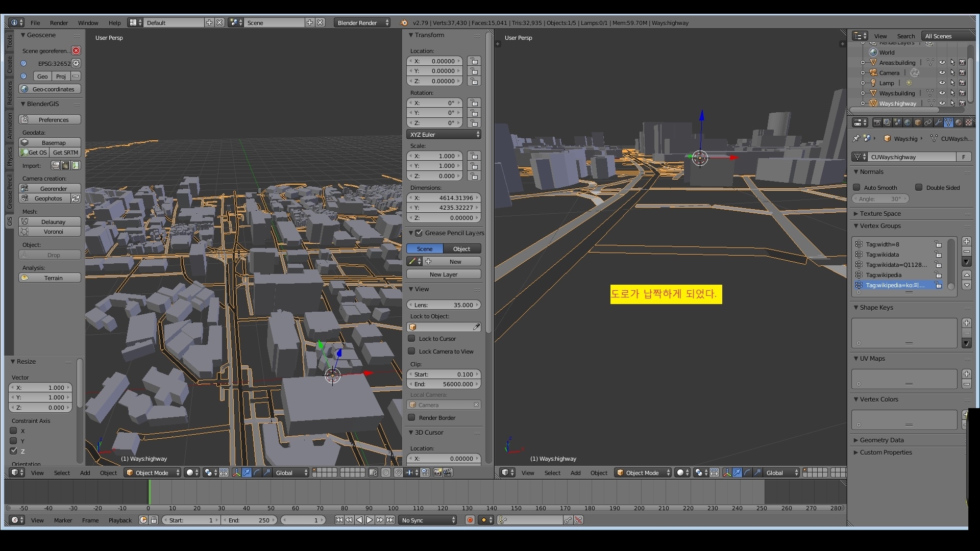Click OpenGL render camera icon in left viewport

[437, 473]
